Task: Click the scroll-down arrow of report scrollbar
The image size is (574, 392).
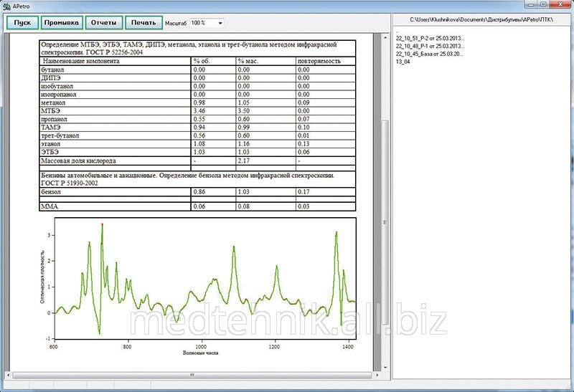Action: pyautogui.click(x=385, y=365)
